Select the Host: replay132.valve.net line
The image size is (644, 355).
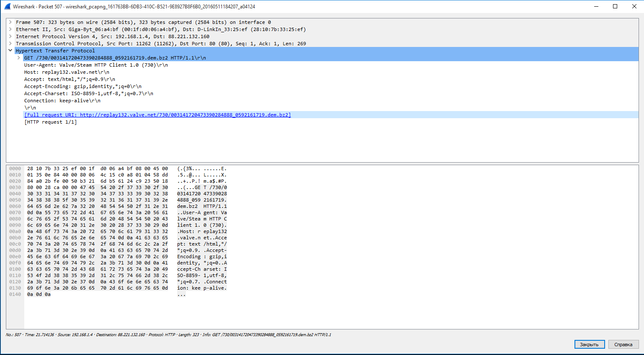pyautogui.click(x=67, y=72)
